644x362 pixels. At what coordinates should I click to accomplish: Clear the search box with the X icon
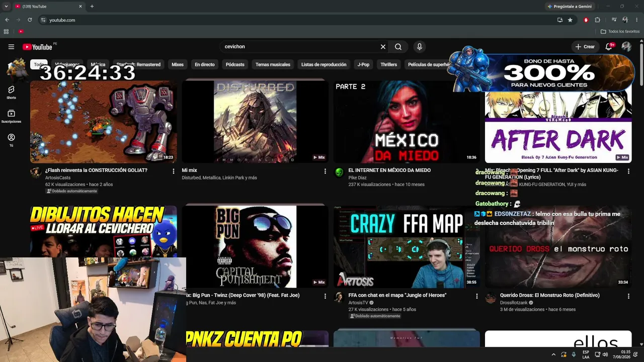coord(383,47)
